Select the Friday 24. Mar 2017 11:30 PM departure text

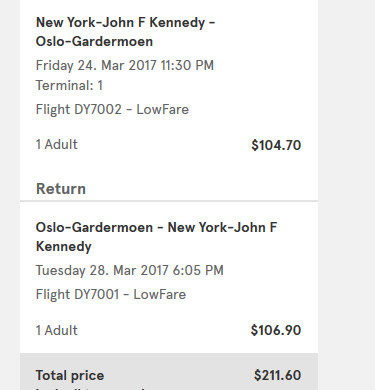pyautogui.click(x=125, y=65)
